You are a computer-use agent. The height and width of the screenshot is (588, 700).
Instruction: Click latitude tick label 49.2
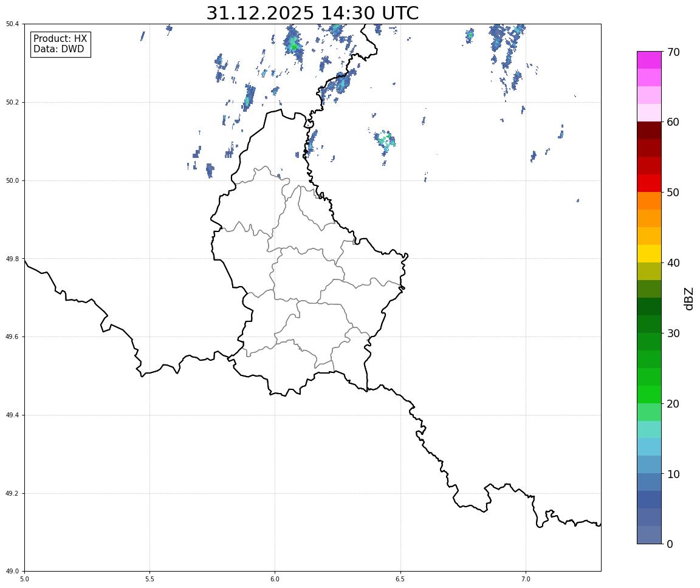point(12,493)
